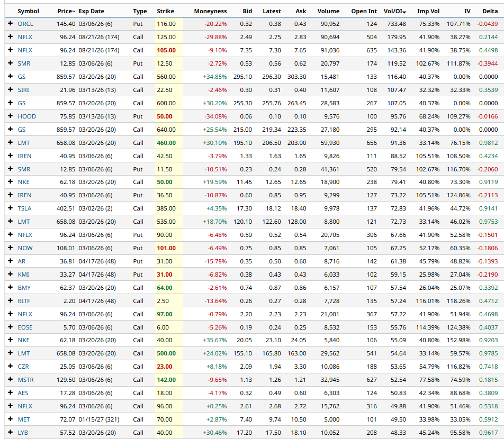Image resolution: width=504 pixels, height=439 pixels.
Task: Open the LYB symbol link
Action: tap(23, 433)
